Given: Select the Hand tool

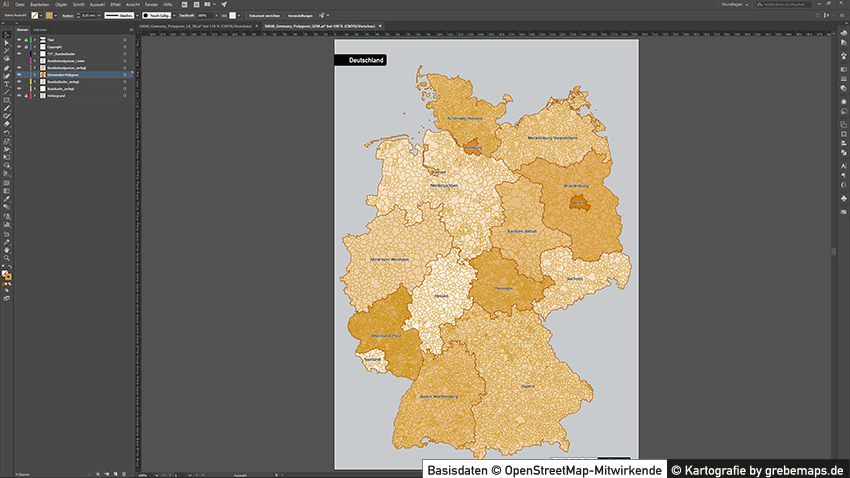Looking at the screenshot, I should [x=6, y=249].
